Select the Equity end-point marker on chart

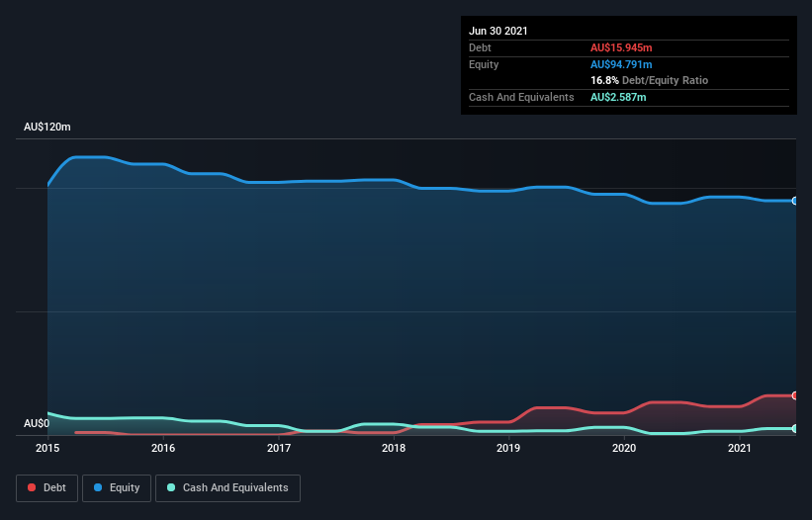(x=795, y=201)
